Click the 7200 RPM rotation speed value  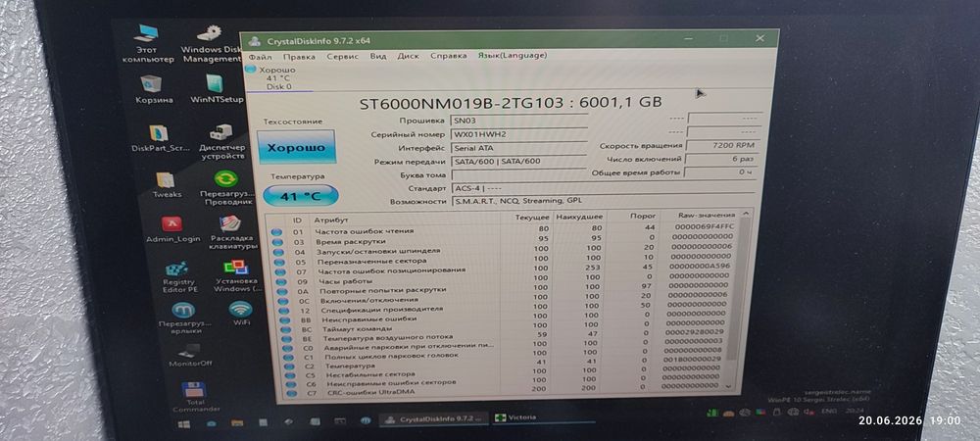pos(722,145)
